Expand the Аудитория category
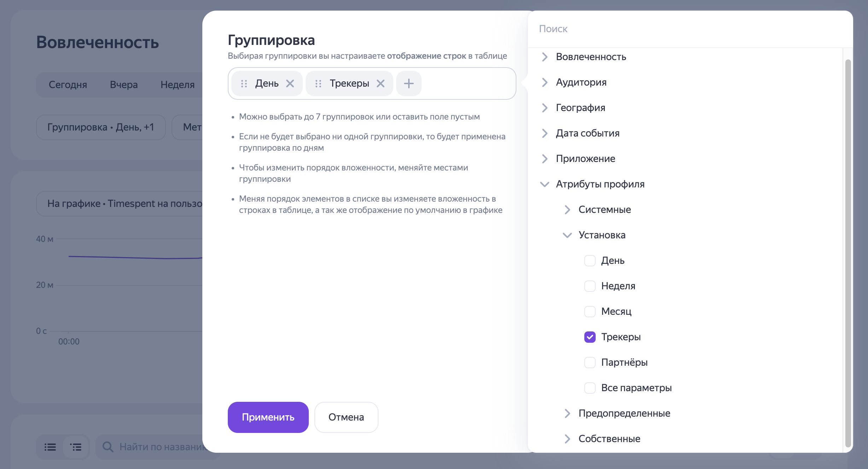 tap(545, 82)
